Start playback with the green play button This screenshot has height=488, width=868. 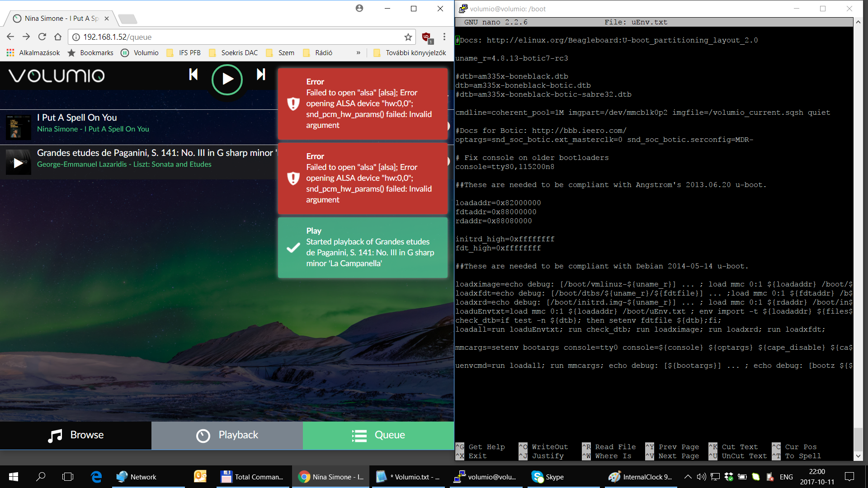tap(227, 80)
